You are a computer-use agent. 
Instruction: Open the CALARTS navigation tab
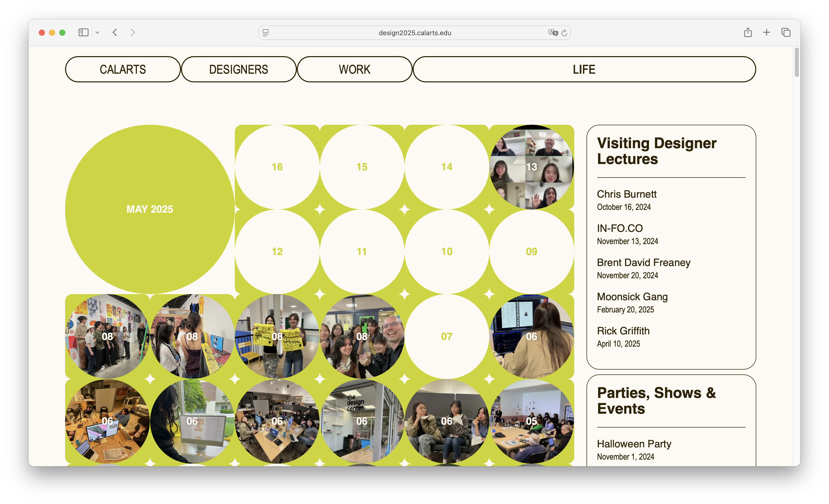click(x=123, y=69)
